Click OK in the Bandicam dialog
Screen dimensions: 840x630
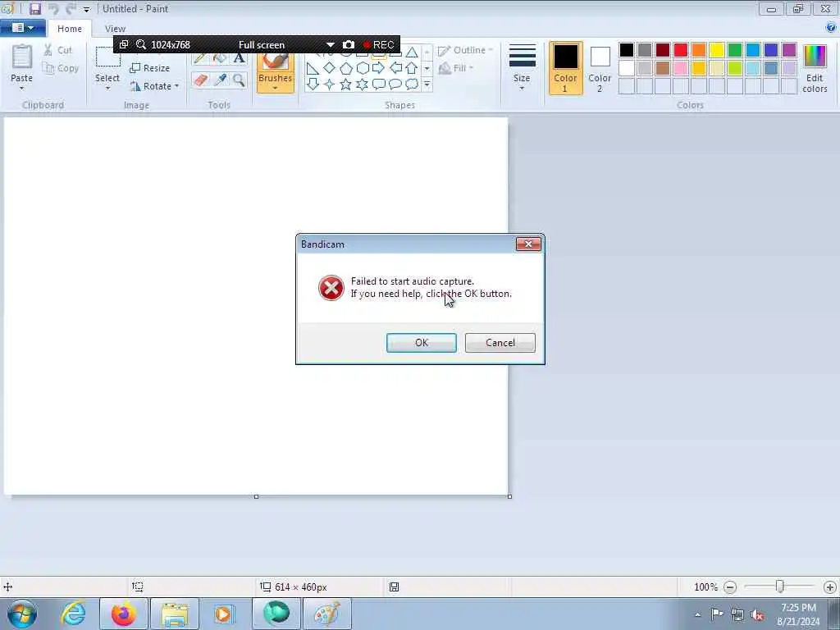421,343
